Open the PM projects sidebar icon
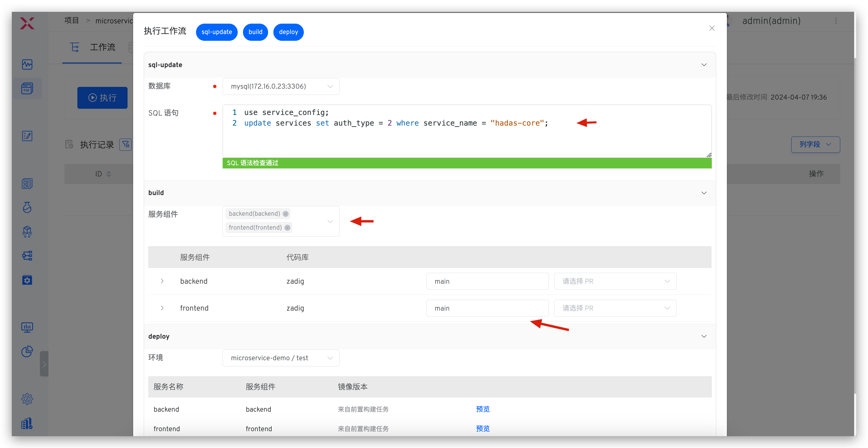 click(x=27, y=88)
